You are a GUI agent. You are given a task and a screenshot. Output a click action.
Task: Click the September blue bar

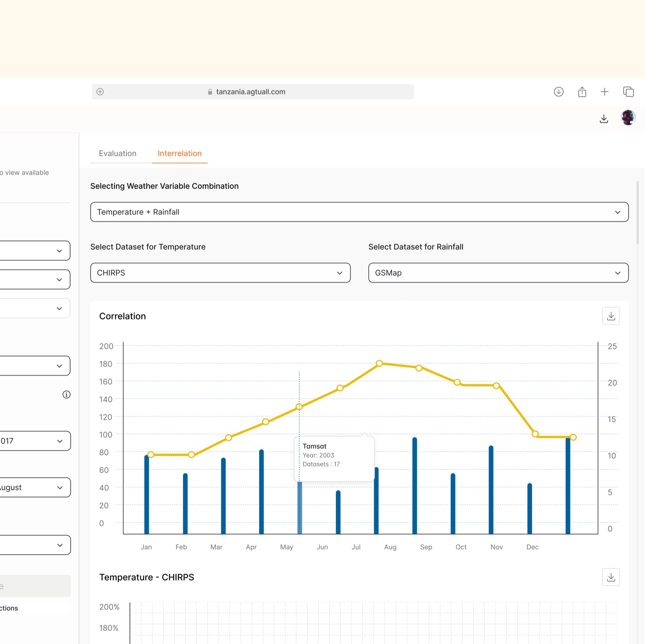click(x=415, y=486)
